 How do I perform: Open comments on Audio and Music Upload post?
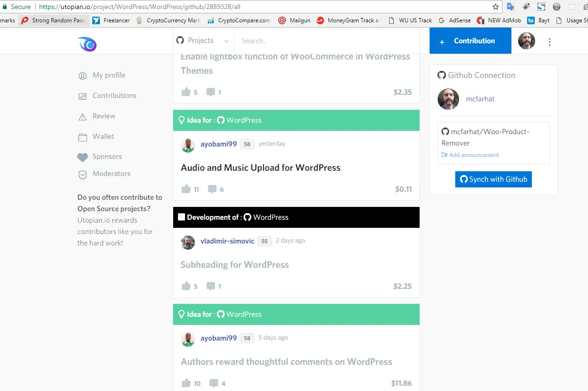coord(213,189)
